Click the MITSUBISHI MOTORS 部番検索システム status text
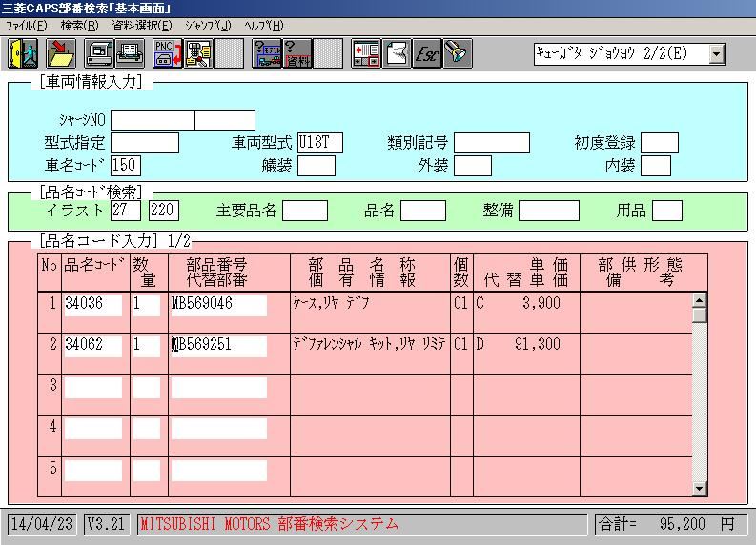The width and height of the screenshot is (756, 545). pos(270,524)
